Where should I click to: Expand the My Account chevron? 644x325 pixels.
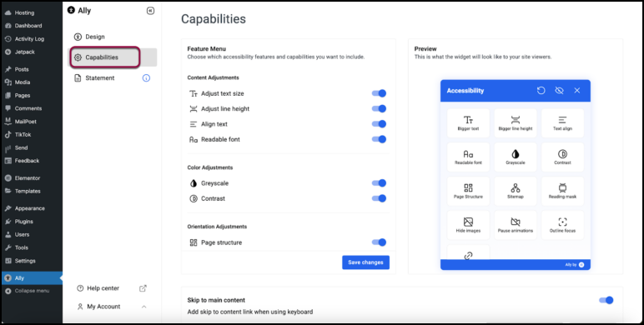(x=143, y=307)
